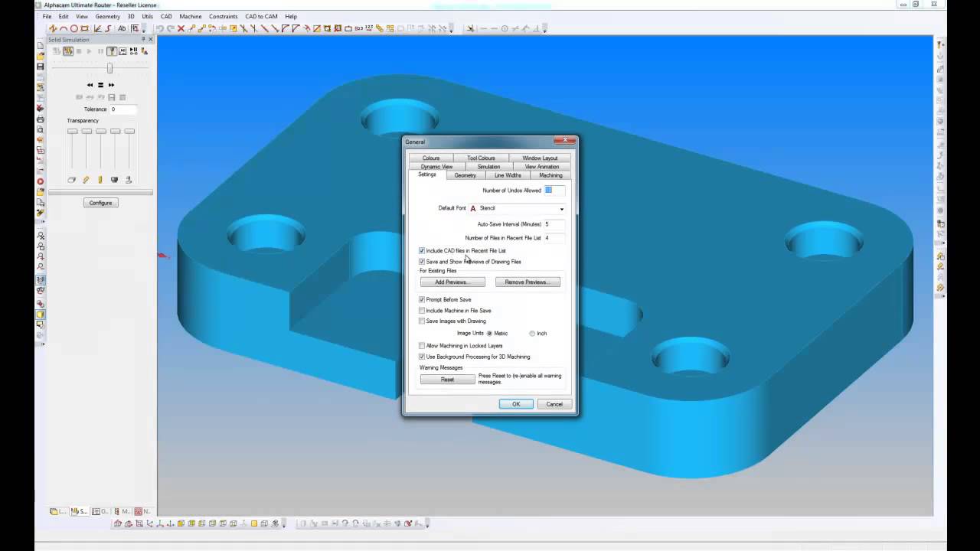Select the Inch image units radio
Screen dimensions: 980x551
click(532, 334)
